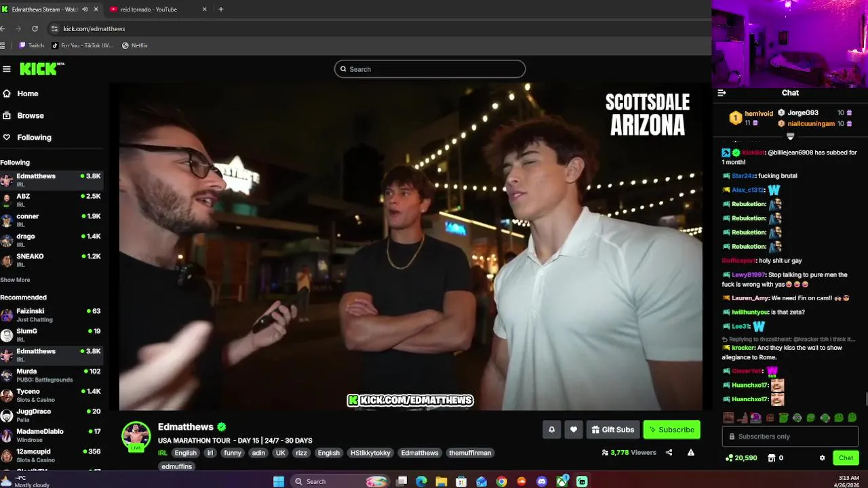Screen dimensions: 868x488
Task: Open the channel shop icon
Action: coord(771,458)
